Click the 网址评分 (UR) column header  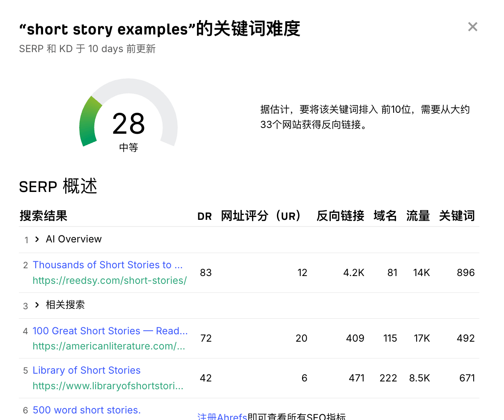click(x=261, y=216)
